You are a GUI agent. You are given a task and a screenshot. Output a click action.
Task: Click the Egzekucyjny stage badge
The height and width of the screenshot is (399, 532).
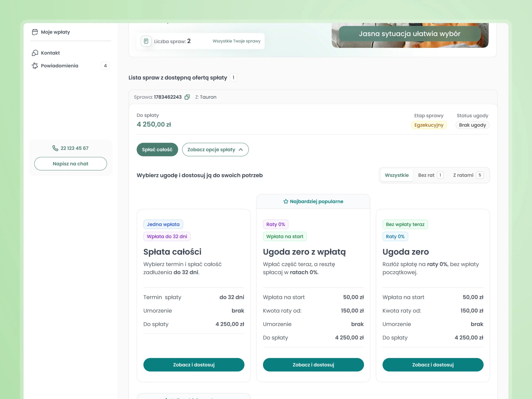[x=429, y=125]
